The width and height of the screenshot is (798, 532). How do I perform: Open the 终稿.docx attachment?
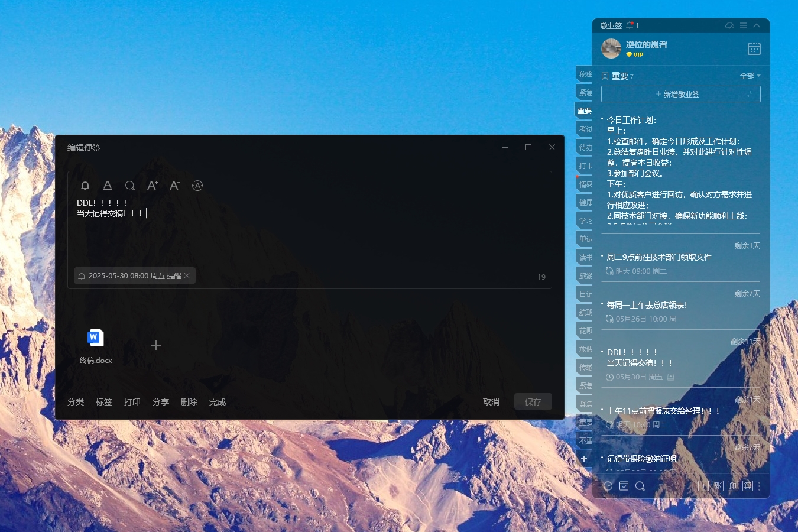pyautogui.click(x=96, y=346)
